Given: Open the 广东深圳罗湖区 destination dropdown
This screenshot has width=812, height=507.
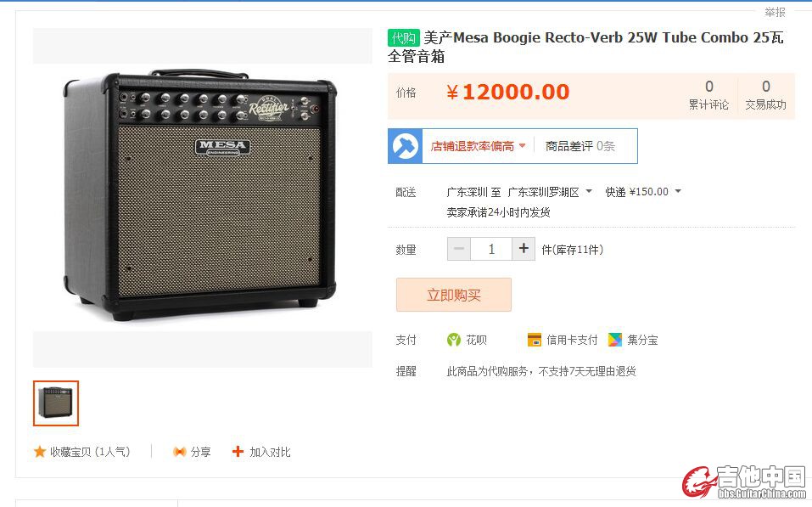Looking at the screenshot, I should point(589,192).
